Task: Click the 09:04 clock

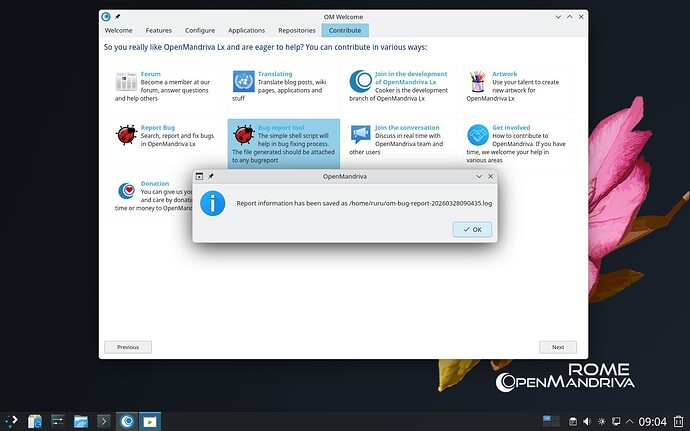Action: tap(653, 422)
